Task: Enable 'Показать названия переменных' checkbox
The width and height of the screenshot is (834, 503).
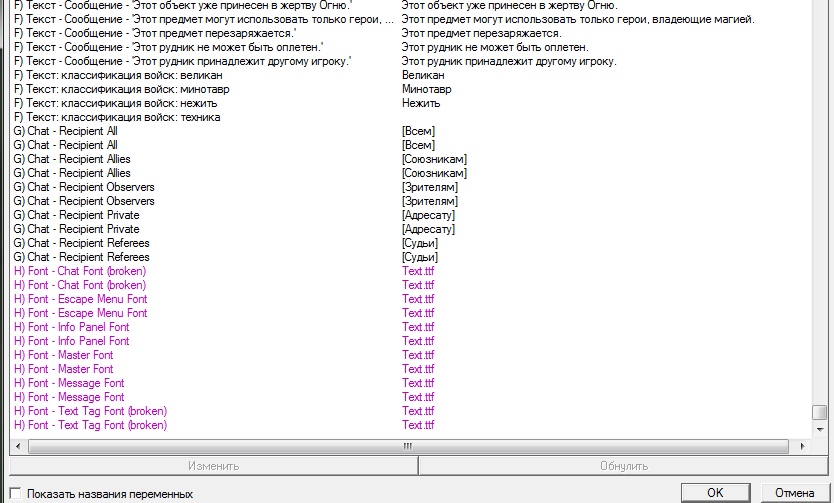Action: coord(15,493)
